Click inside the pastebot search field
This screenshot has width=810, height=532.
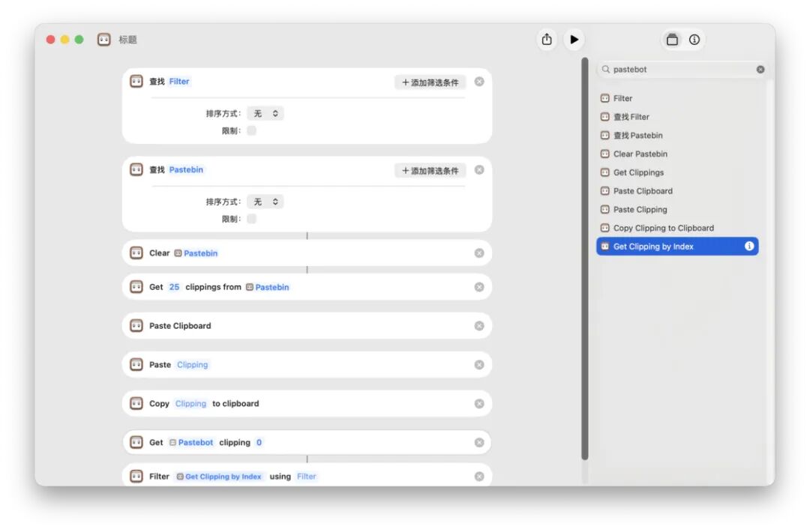[682, 69]
